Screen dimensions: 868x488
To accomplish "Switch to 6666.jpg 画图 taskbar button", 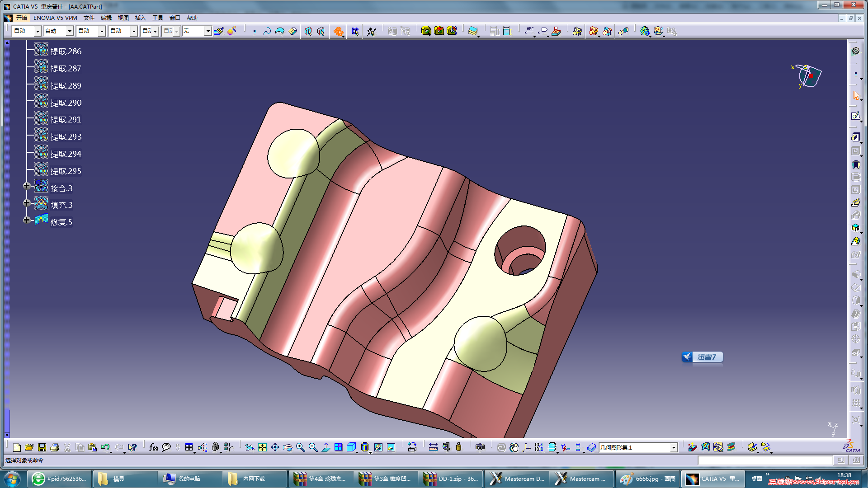I will (648, 479).
